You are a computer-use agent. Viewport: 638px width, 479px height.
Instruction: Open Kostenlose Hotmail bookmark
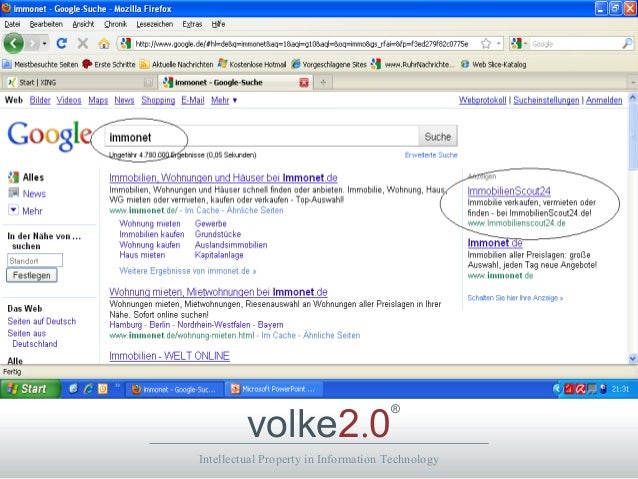pyautogui.click(x=252, y=64)
